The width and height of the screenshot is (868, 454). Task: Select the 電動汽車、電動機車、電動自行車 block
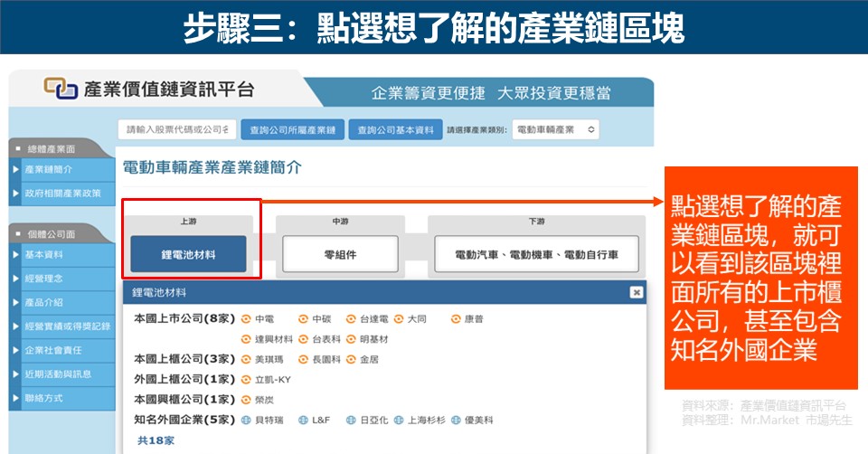[x=536, y=254]
